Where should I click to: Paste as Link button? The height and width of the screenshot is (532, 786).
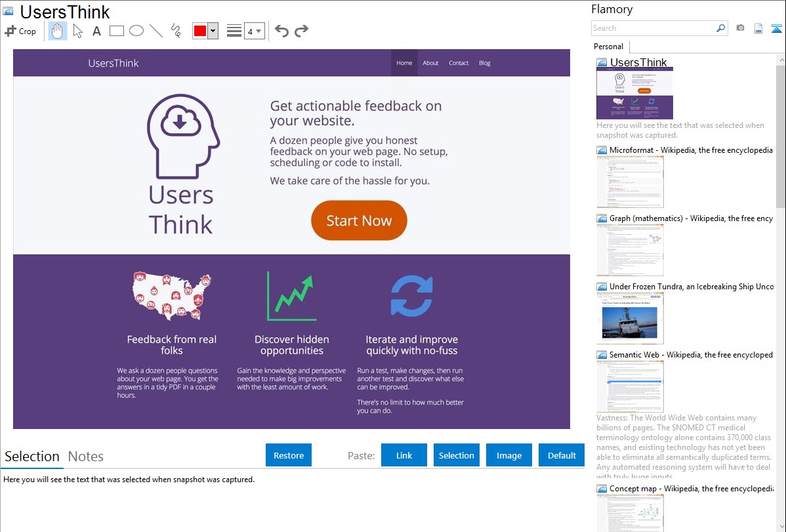coord(404,455)
